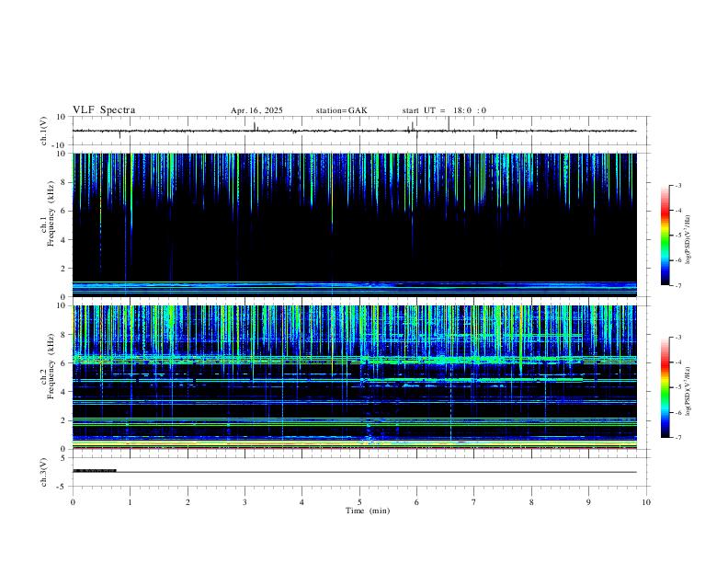Viewport: 728px width, 563px height.
Task: Click the ch.2 spectrogram color bar
Action: point(665,387)
